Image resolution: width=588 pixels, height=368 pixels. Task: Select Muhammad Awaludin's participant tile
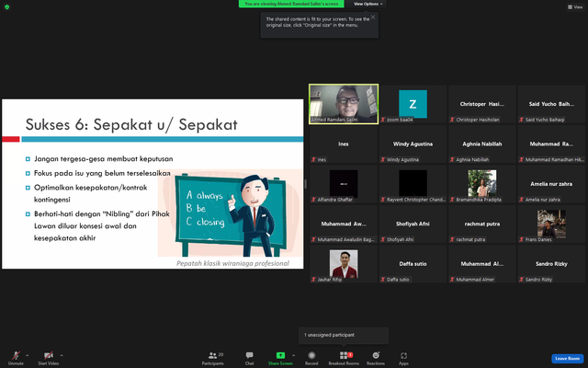click(x=344, y=224)
